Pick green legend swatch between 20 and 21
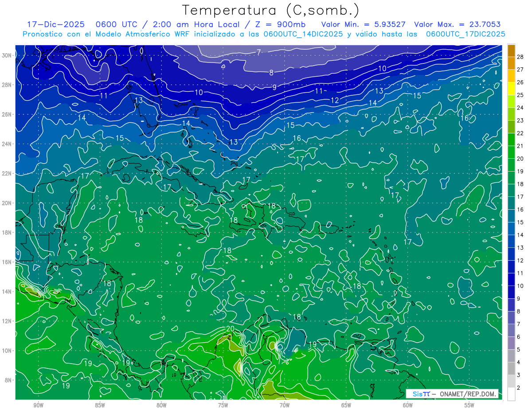This screenshot has width=532, height=411. tap(511, 152)
